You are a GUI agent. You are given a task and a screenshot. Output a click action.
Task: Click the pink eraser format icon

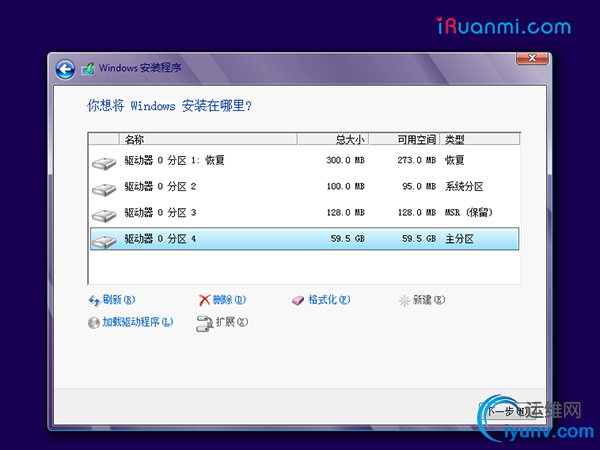tap(298, 300)
